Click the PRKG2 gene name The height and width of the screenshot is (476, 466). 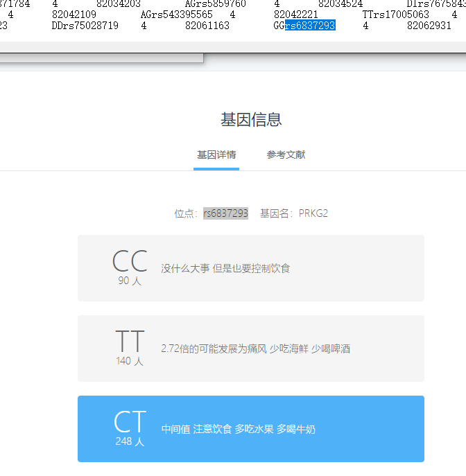313,213
